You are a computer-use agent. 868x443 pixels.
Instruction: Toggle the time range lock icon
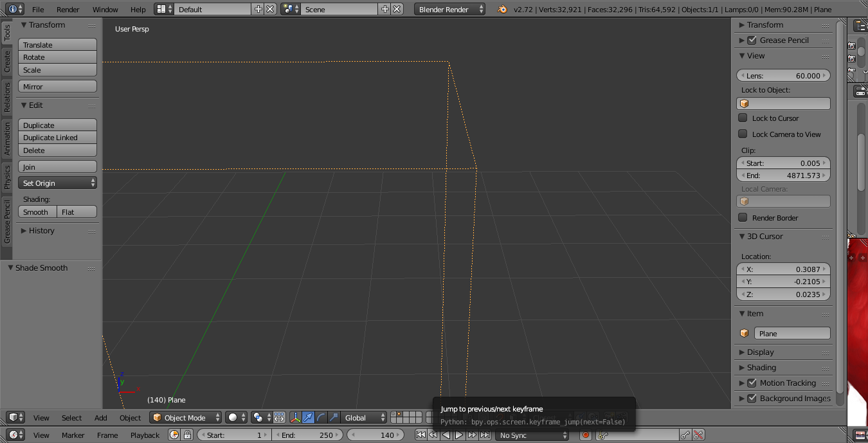click(187, 435)
